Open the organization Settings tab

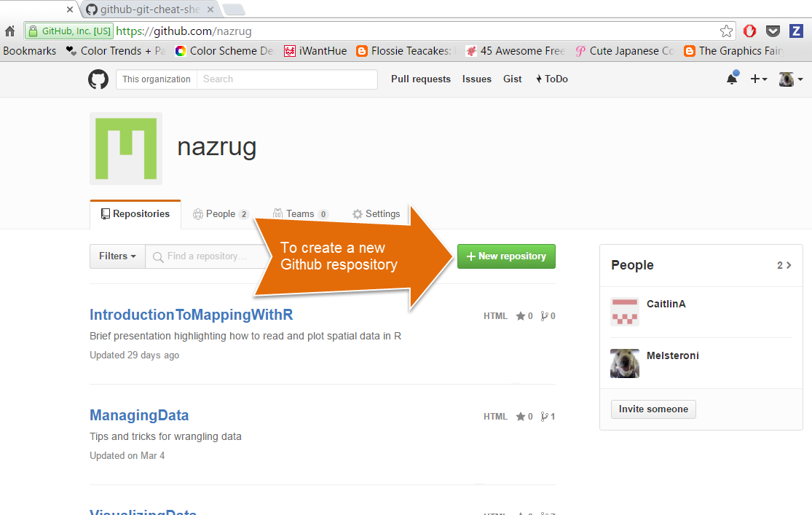click(x=376, y=214)
